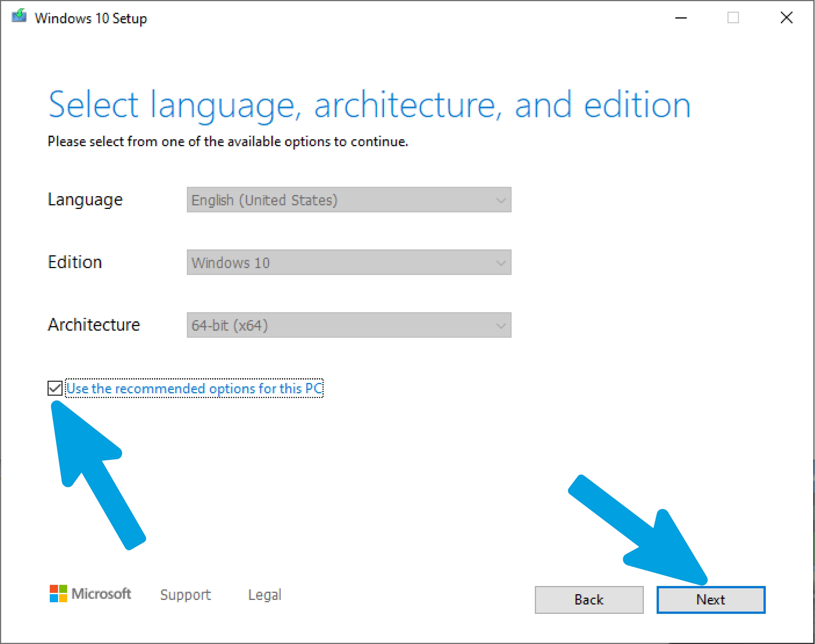Click the Microsoft logo
The width and height of the screenshot is (815, 644).
pyautogui.click(x=90, y=594)
